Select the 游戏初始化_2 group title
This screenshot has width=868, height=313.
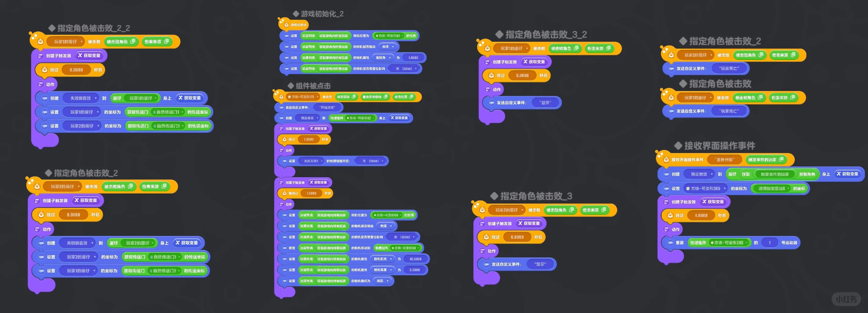322,14
